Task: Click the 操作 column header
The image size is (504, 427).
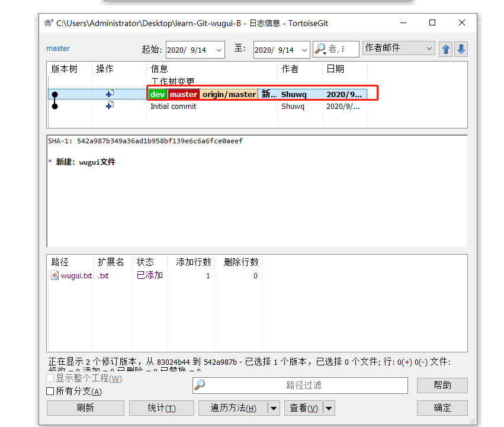Action: coord(119,69)
